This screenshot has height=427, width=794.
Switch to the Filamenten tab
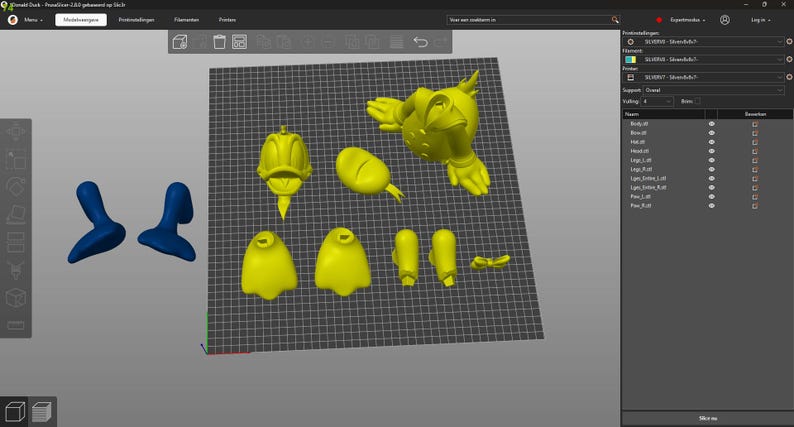coord(186,20)
